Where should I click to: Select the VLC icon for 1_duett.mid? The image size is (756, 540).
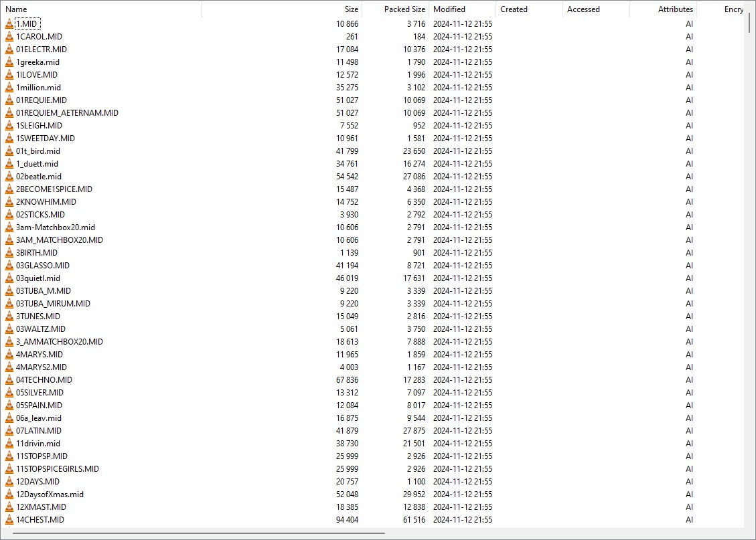pos(9,164)
